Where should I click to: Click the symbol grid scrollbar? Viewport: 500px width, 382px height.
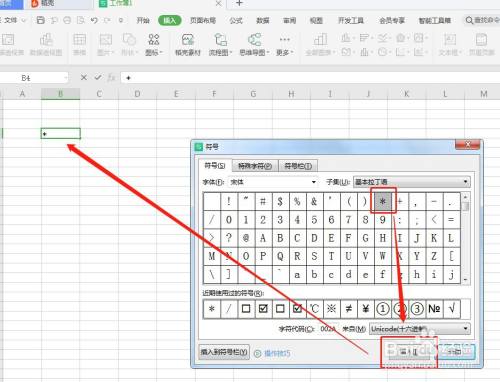coord(466,238)
